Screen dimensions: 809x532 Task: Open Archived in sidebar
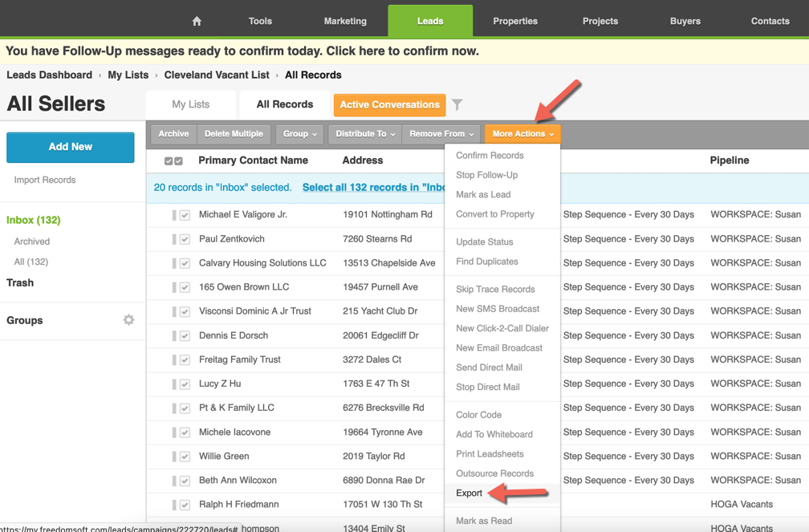[x=32, y=242]
